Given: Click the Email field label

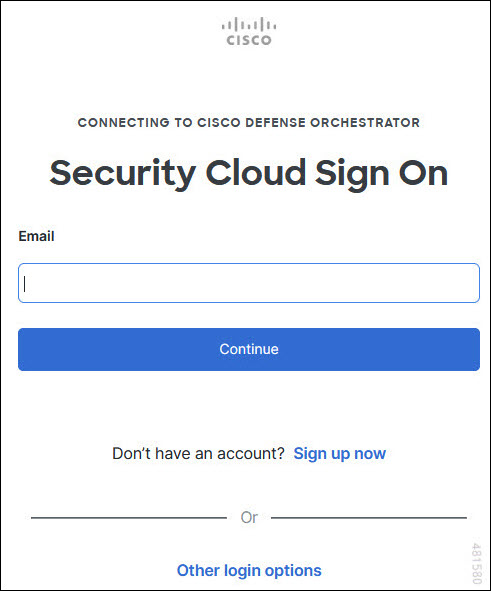Looking at the screenshot, I should click(x=37, y=236).
